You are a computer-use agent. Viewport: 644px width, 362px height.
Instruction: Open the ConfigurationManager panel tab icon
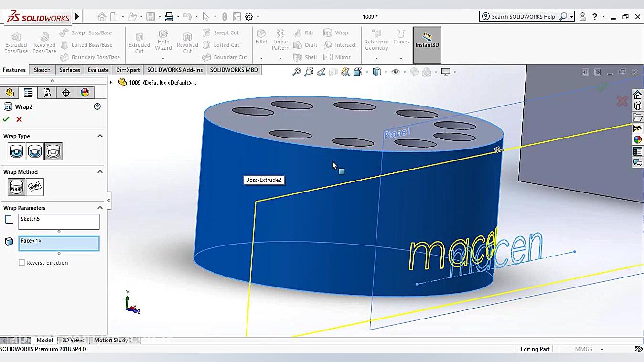(x=47, y=93)
